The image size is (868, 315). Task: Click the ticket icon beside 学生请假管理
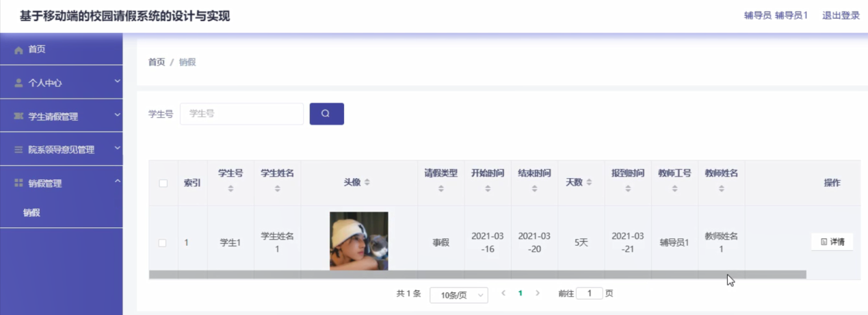[18, 116]
